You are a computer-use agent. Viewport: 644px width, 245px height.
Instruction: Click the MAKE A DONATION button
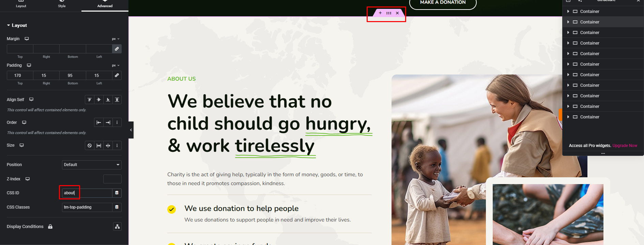click(x=443, y=3)
